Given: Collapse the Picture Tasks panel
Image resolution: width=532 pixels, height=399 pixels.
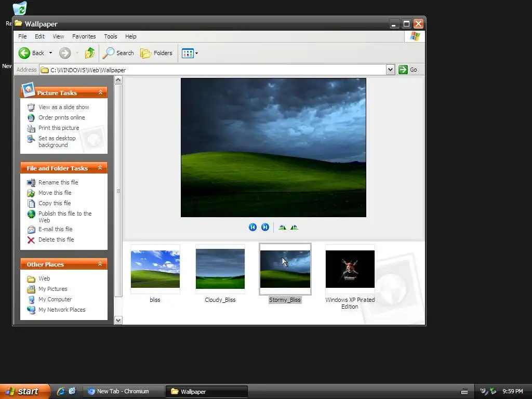Looking at the screenshot, I should coord(100,92).
